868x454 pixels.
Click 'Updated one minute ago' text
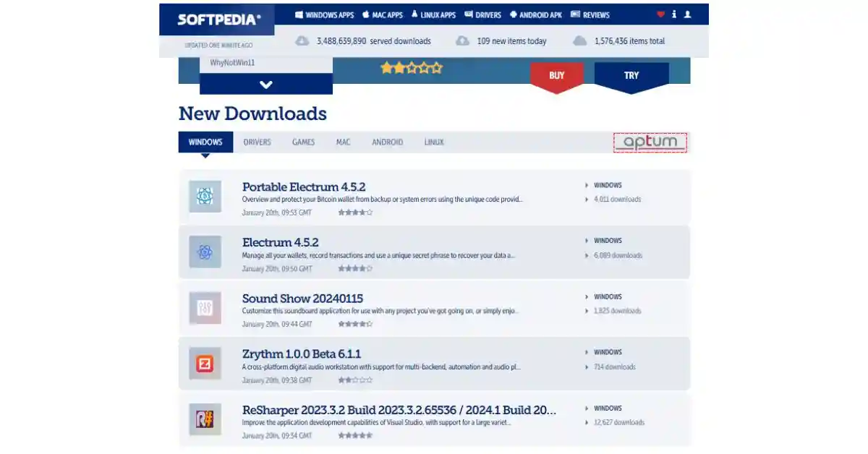click(x=217, y=46)
